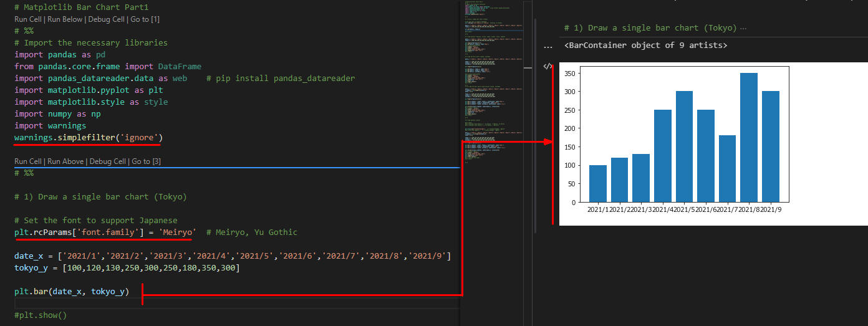Image resolution: width=868 pixels, height=326 pixels.
Task: Click the BarContainer object output text
Action: [645, 46]
